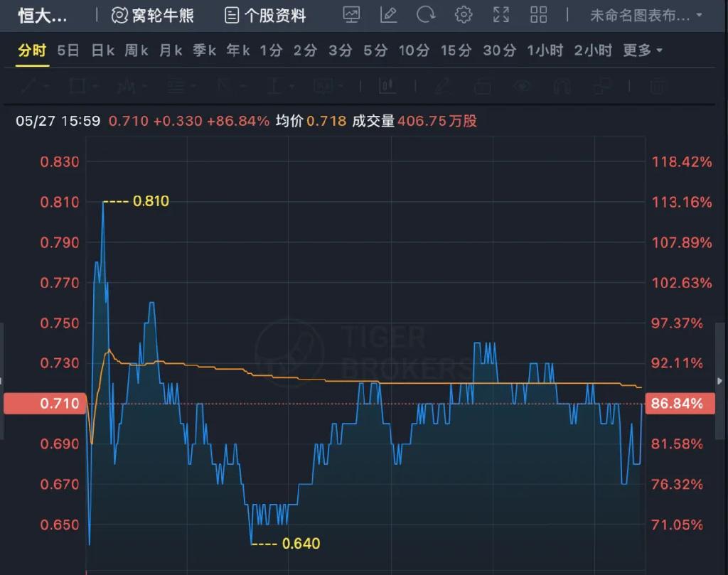
Task: Expand the 更多 timeframe dropdown
Action: coord(642,50)
